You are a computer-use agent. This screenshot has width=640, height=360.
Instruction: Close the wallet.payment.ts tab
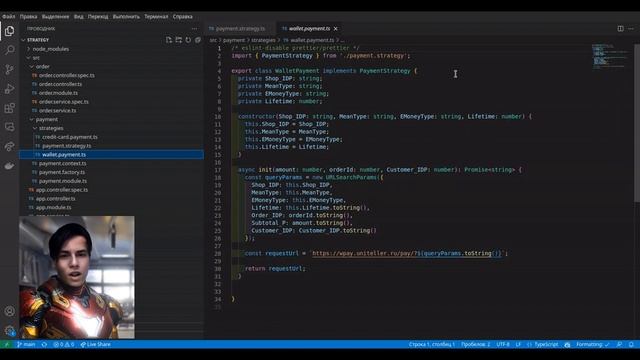[336, 29]
